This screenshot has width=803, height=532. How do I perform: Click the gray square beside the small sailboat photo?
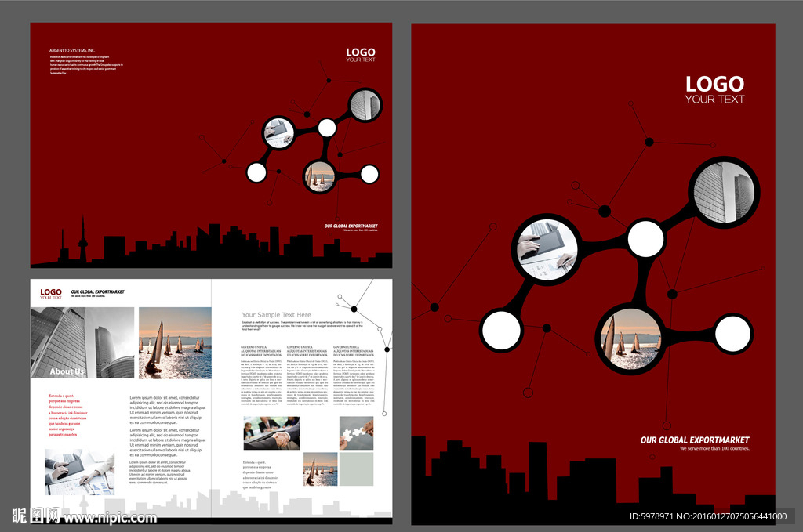click(x=357, y=469)
